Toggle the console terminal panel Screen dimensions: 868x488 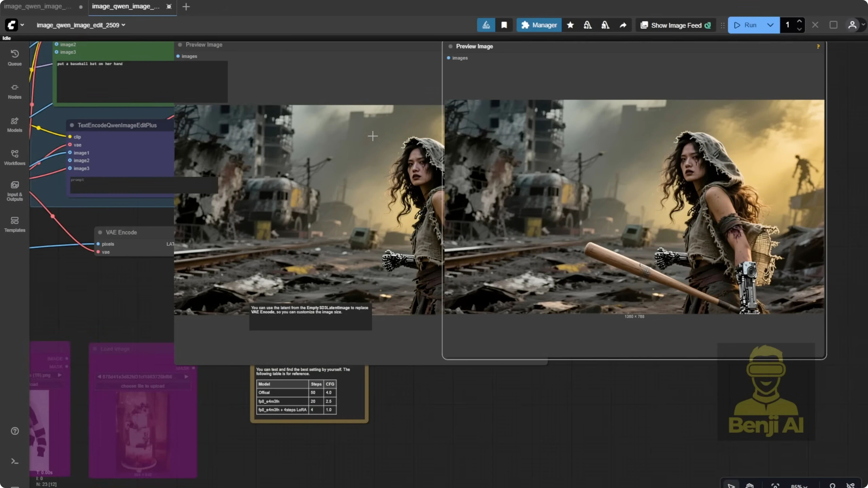coord(14,461)
